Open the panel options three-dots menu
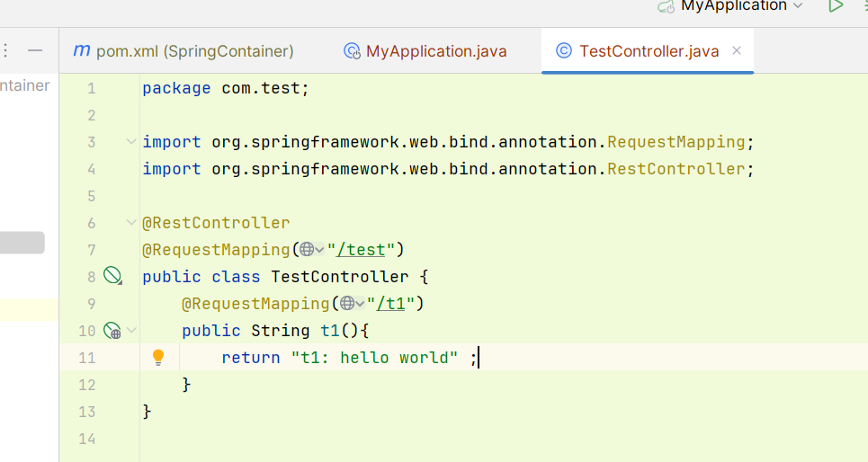868x462 pixels. [x=5, y=50]
